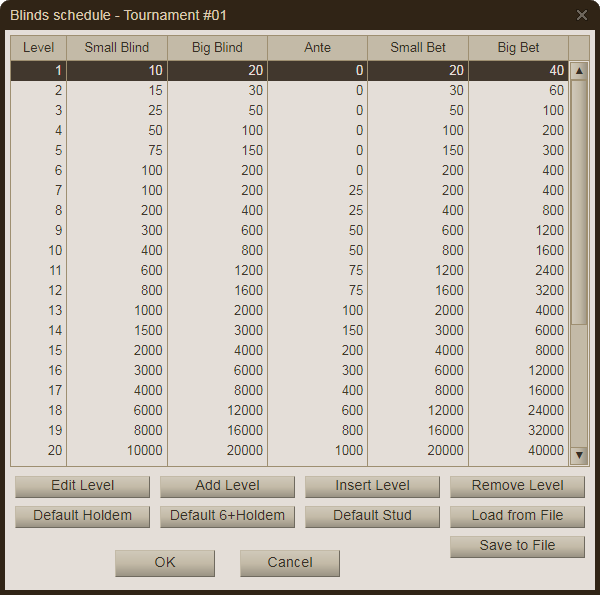600x595 pixels.
Task: Click the scrollbar down arrow
Action: 579,455
